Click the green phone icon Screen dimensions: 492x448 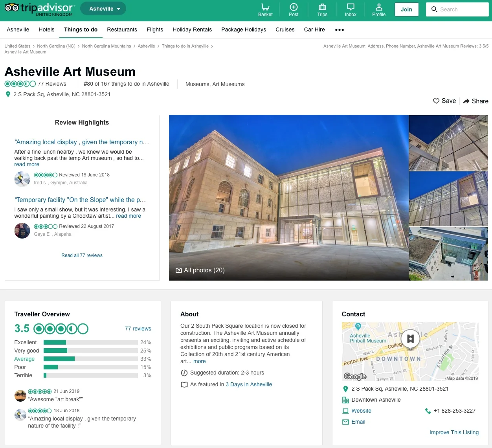[428, 411]
